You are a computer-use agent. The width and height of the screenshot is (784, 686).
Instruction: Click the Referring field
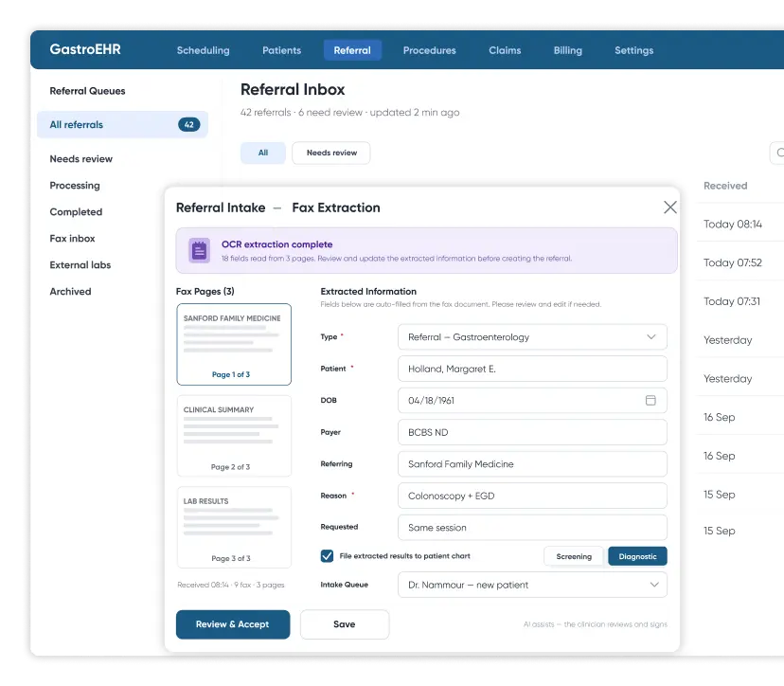coord(532,464)
